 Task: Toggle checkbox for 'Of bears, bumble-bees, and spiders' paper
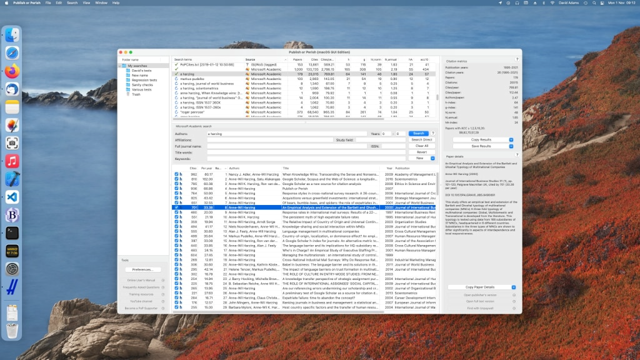[x=176, y=203]
